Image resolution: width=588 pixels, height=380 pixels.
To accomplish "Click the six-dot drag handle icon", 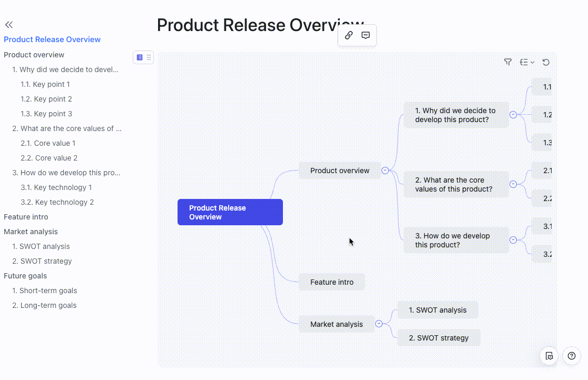I will (x=149, y=57).
